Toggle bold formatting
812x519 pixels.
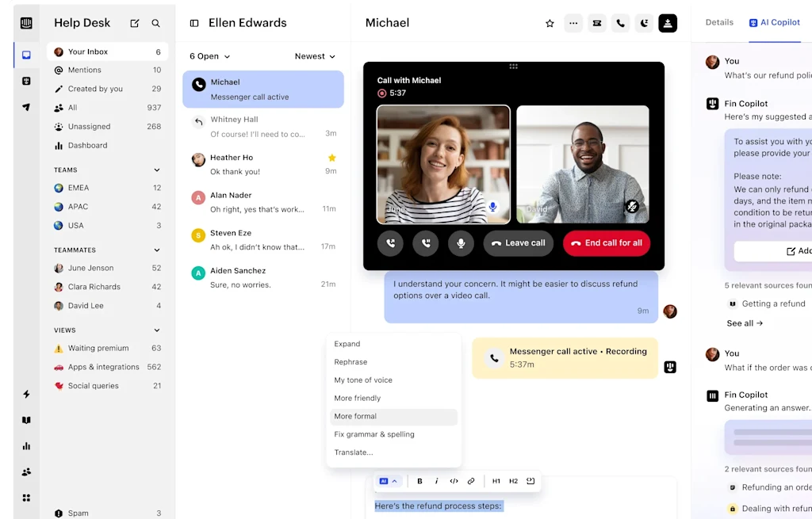pyautogui.click(x=419, y=481)
